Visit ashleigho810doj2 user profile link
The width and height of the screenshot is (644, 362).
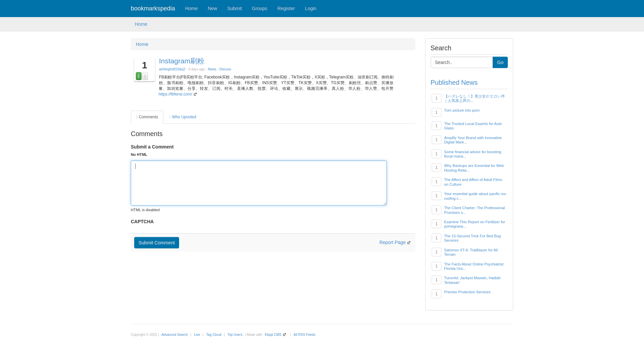pos(172,69)
